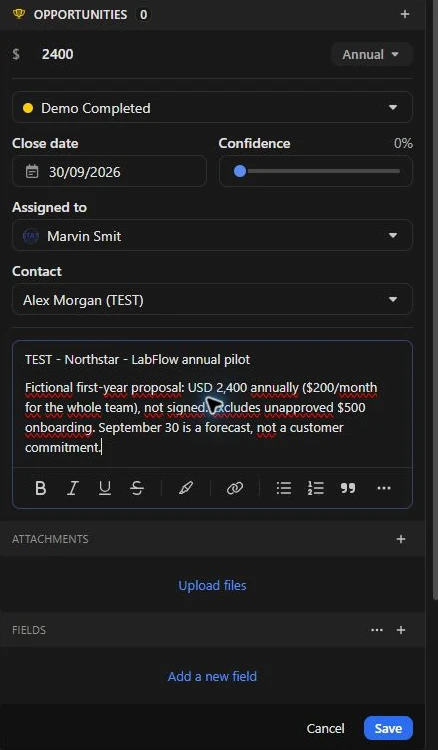Click the Attachments section label
Screen dimensions: 438x750
click(x=50, y=539)
